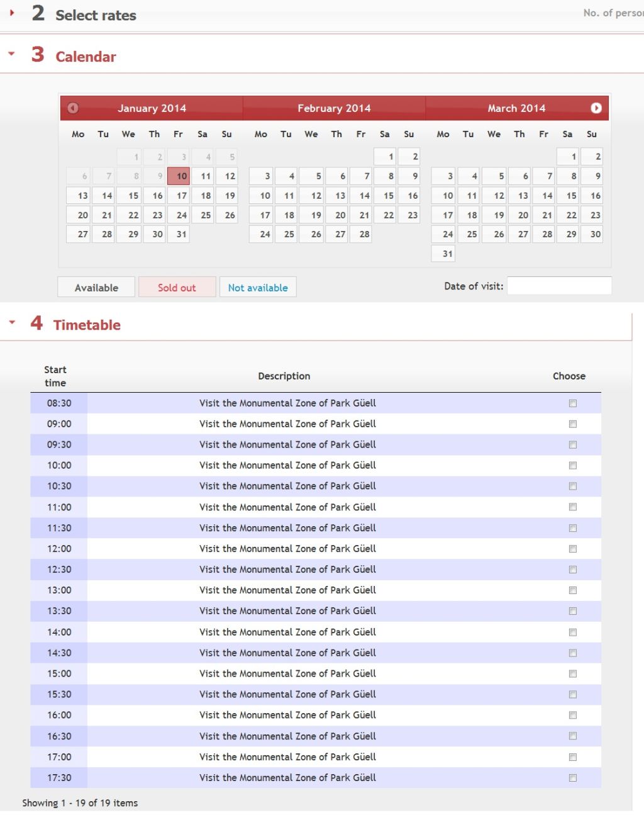
Task: Collapse the Timetable section arrow
Action: coord(11,322)
